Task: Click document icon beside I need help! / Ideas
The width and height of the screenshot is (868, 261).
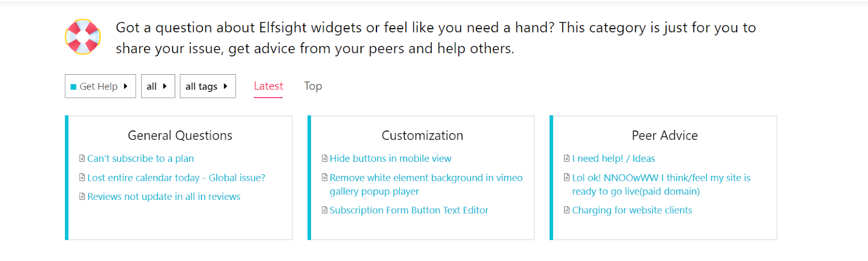Action: tap(567, 158)
